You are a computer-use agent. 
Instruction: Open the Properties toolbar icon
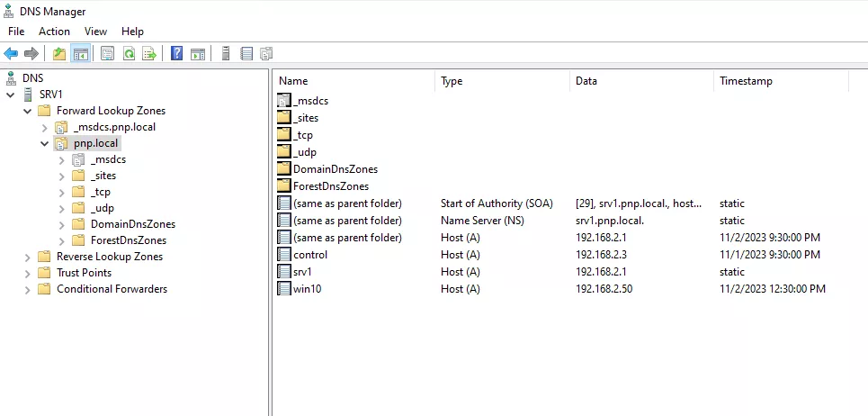click(107, 54)
